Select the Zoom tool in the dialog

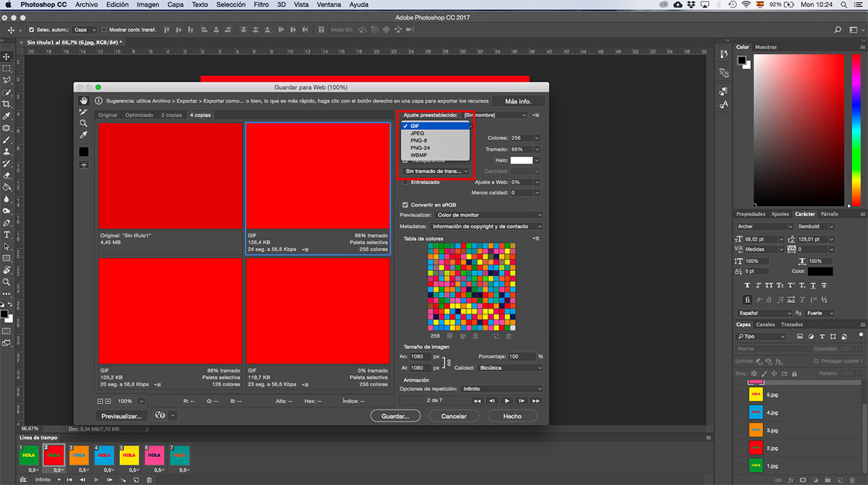[x=84, y=124]
